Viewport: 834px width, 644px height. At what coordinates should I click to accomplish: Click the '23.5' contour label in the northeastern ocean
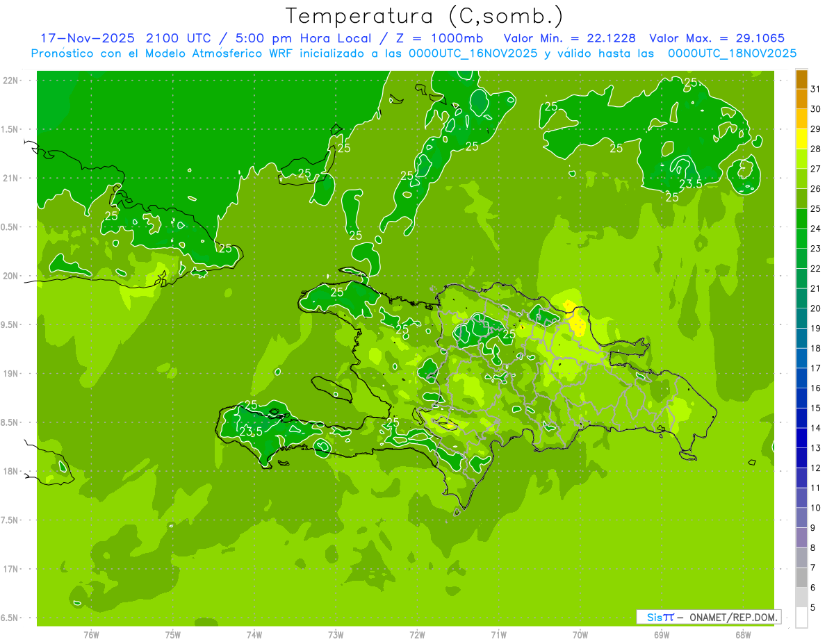click(690, 183)
